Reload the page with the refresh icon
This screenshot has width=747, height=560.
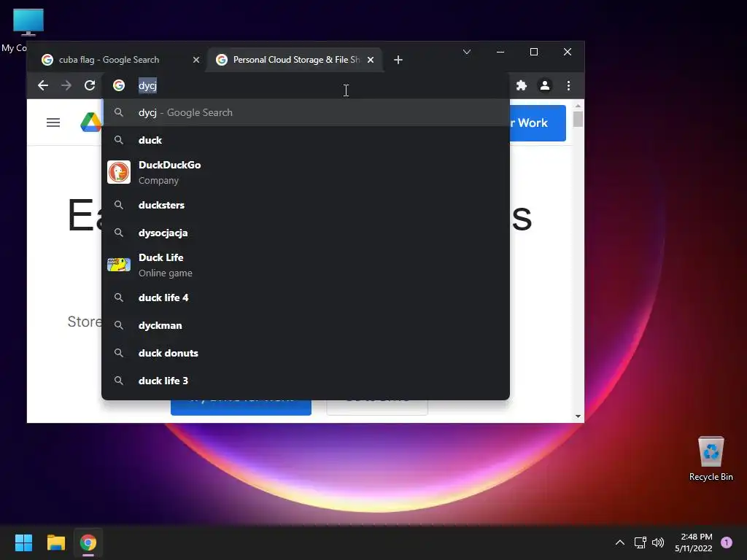click(x=90, y=85)
